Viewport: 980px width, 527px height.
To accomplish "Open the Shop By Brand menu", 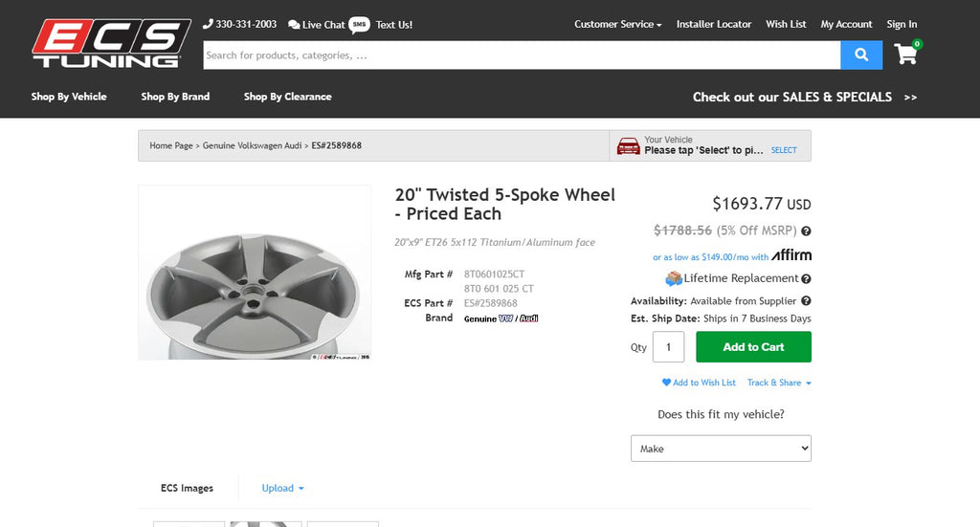I will pyautogui.click(x=175, y=97).
